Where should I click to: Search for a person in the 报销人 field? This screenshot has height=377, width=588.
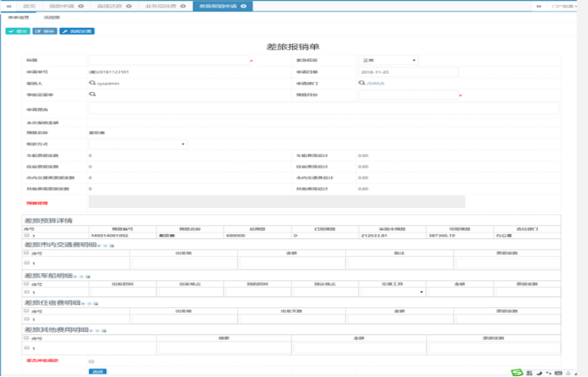coord(92,83)
